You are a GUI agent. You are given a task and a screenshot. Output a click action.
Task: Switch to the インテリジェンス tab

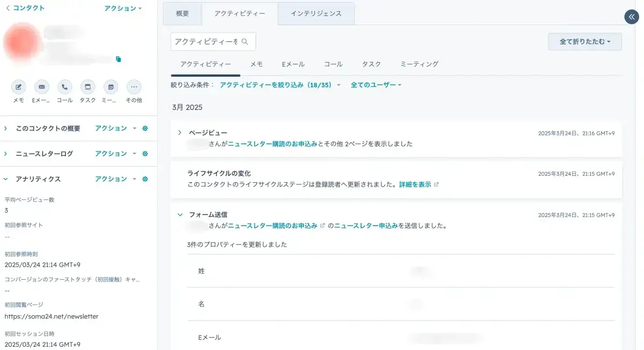[x=316, y=13]
